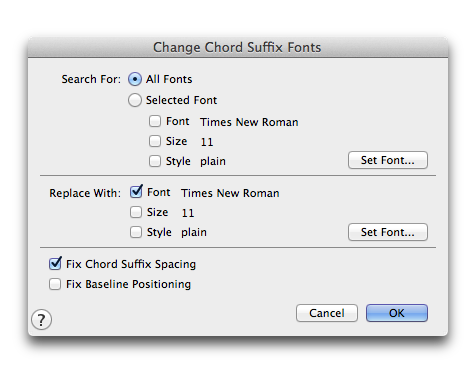Open help with the question mark button
The width and height of the screenshot is (476, 372).
point(41,320)
